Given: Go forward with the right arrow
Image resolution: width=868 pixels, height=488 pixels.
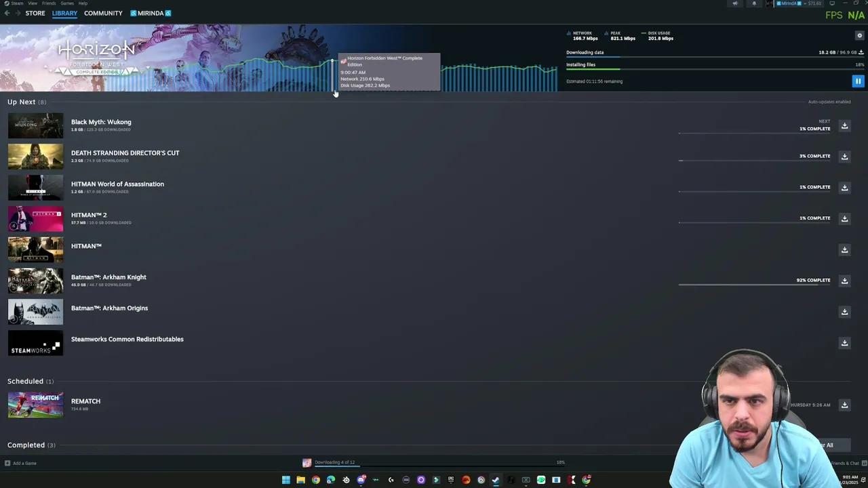Looking at the screenshot, I should coord(18,13).
